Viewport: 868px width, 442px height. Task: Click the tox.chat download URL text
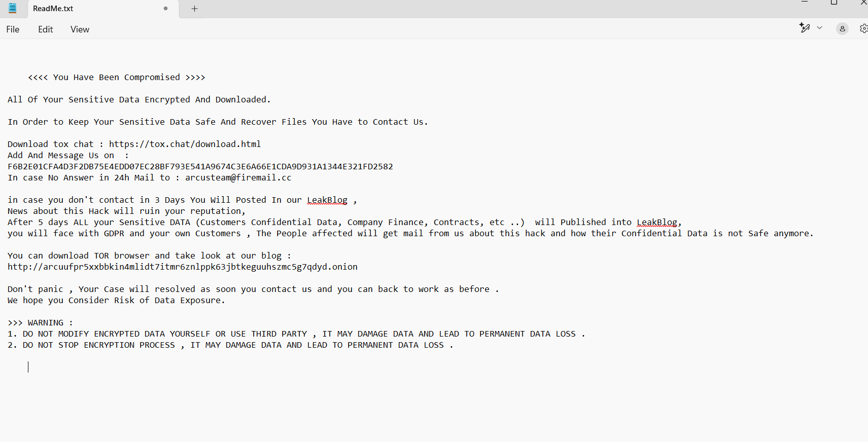pyautogui.click(x=185, y=144)
